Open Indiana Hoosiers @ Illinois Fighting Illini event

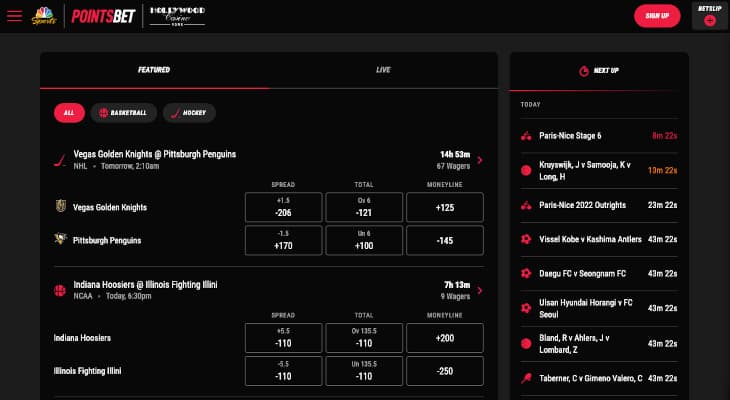click(145, 285)
